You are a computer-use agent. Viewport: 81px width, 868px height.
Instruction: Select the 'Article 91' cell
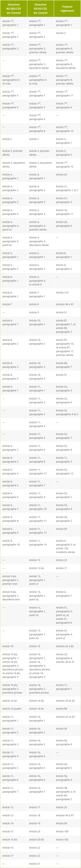click(67, 377)
